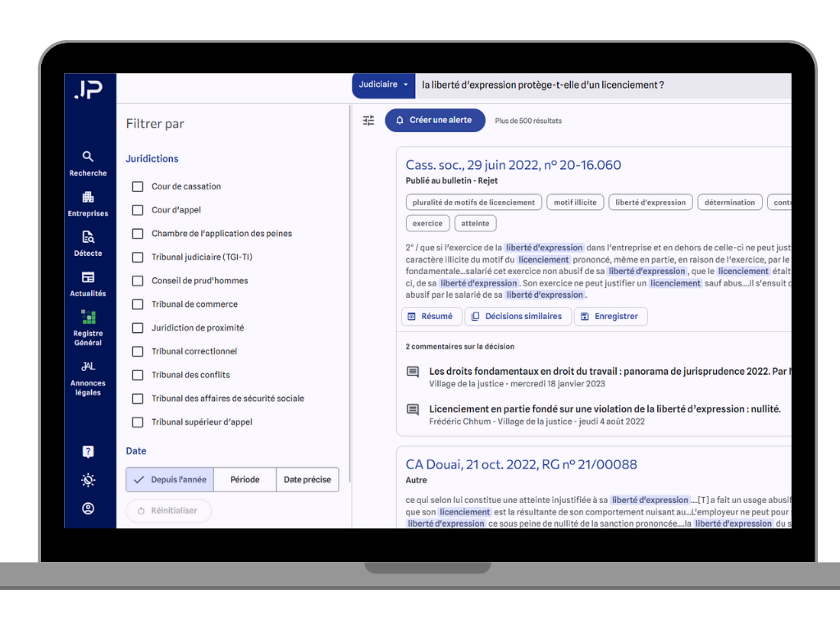
Task: Open the Entreprises section icon
Action: point(88,197)
